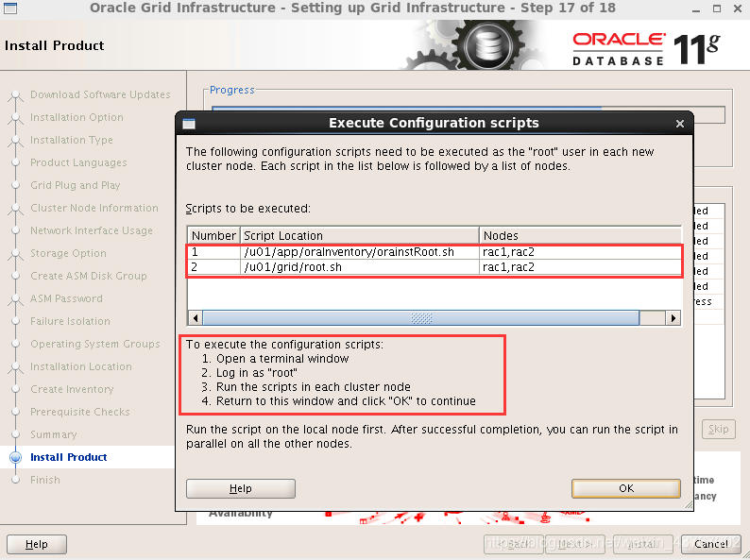
Task: Select ASM Password step
Action: tap(66, 298)
